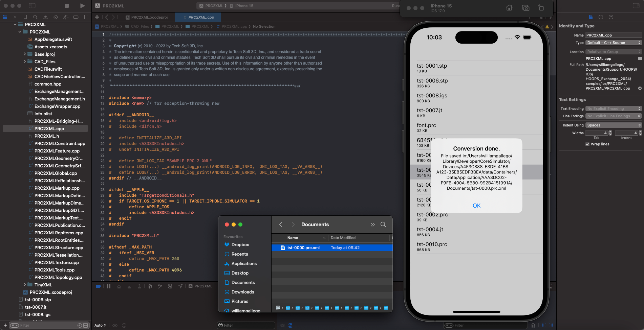Open CAD_Files in the editor jump bar
Image resolution: width=644 pixels, height=330 pixels.
(140, 26)
